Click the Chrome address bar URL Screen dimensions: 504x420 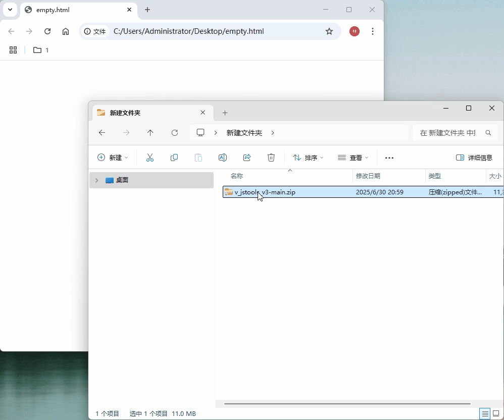[189, 31]
